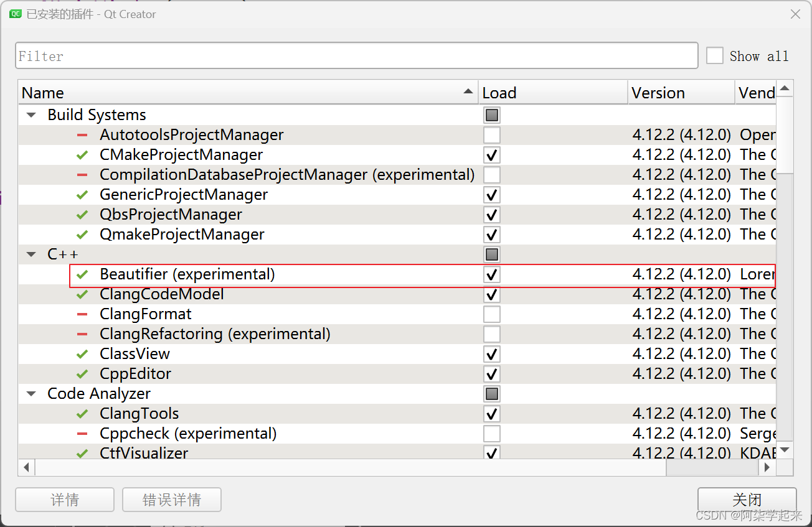Click the green check icon beside QbsProjectManager
Image resolution: width=812 pixels, height=527 pixels.
82,215
